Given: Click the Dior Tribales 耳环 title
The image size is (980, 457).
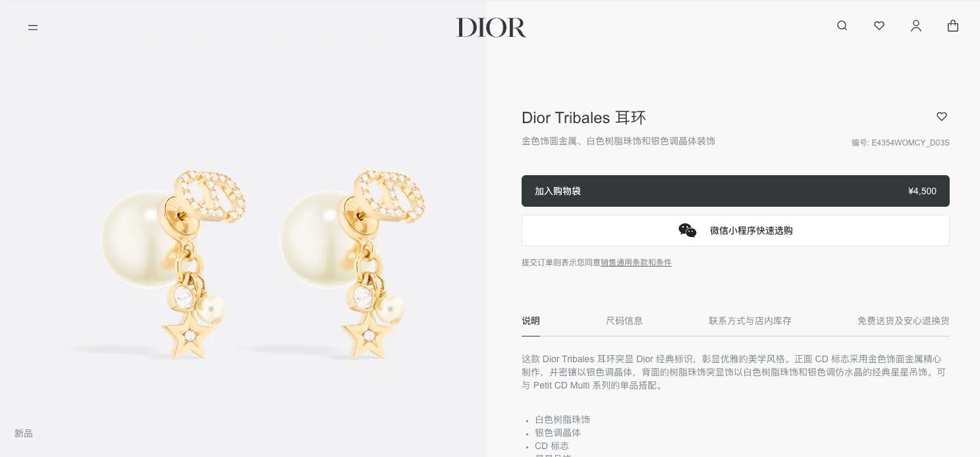Looking at the screenshot, I should point(584,118).
